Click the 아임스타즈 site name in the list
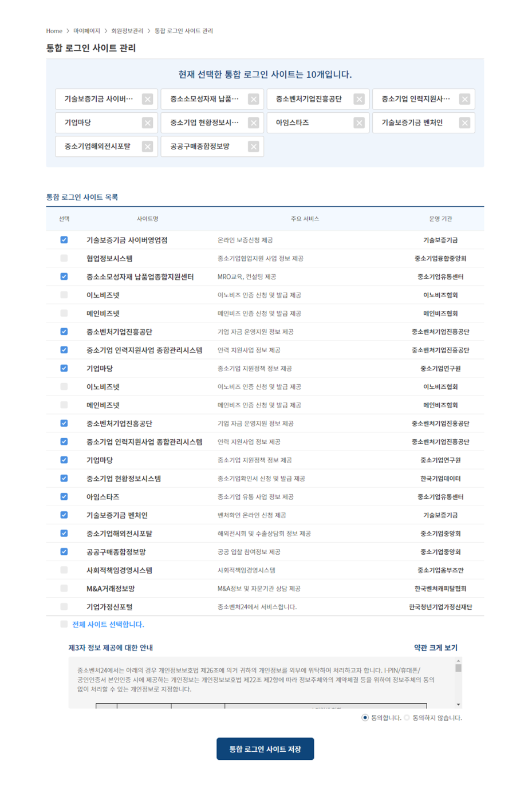 pos(103,496)
